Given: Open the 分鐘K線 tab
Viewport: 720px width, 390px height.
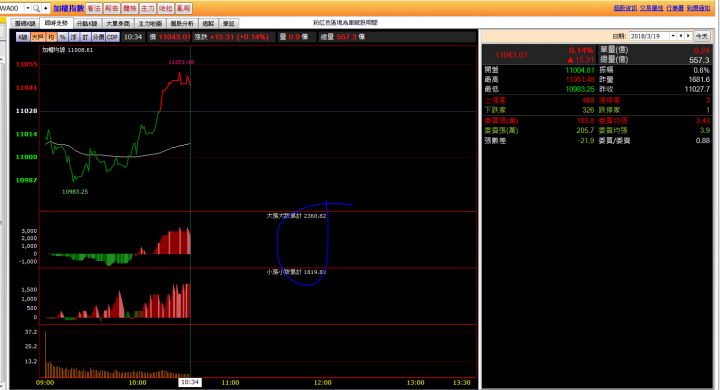Looking at the screenshot, I should click(x=87, y=23).
